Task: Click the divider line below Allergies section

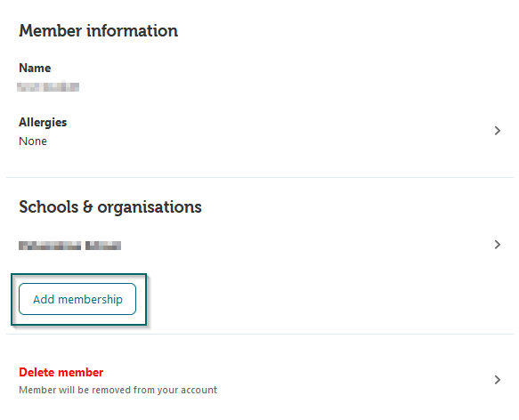Action: point(260,177)
